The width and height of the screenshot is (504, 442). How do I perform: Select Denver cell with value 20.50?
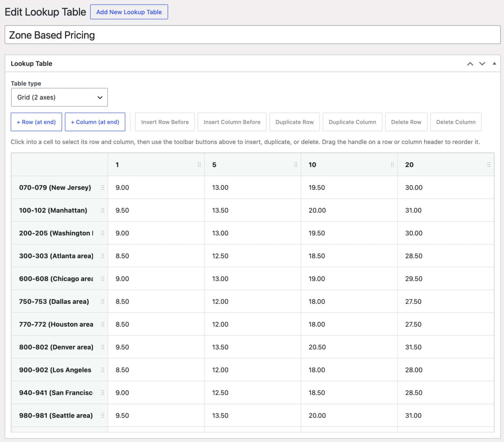[x=349, y=347]
